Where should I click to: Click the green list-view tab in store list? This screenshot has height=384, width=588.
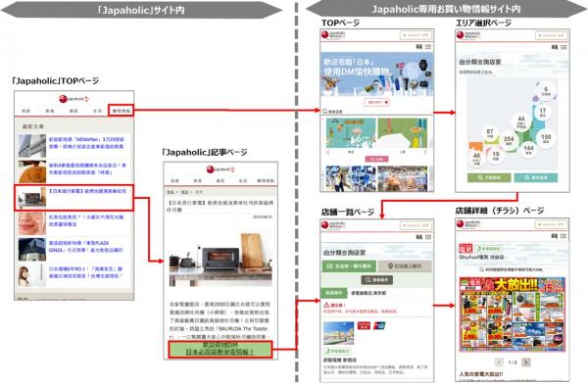point(349,265)
